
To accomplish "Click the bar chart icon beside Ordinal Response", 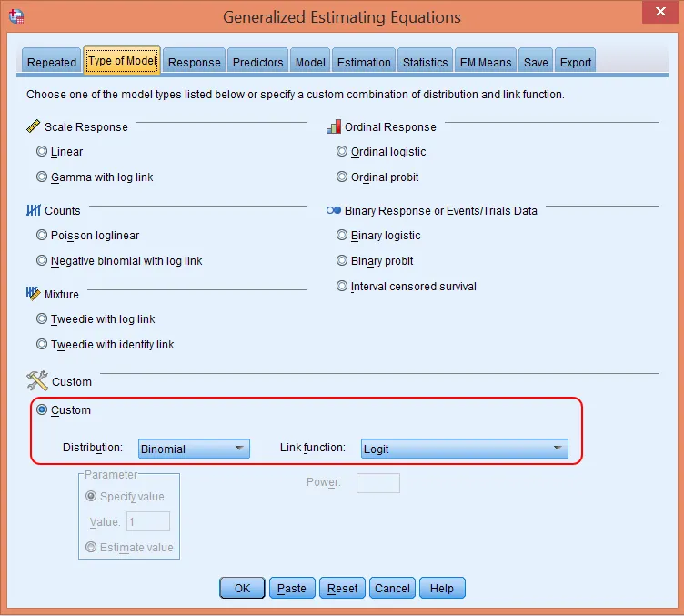I will click(334, 126).
